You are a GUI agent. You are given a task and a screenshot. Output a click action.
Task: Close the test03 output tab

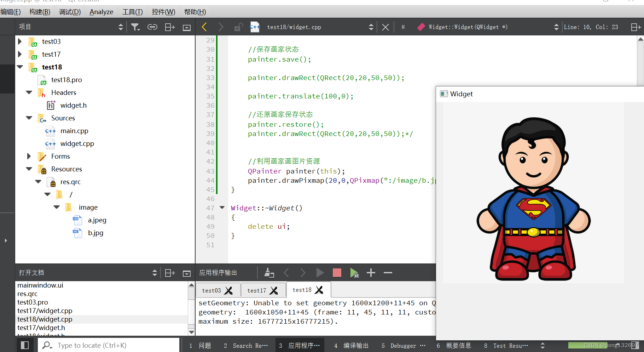point(229,290)
